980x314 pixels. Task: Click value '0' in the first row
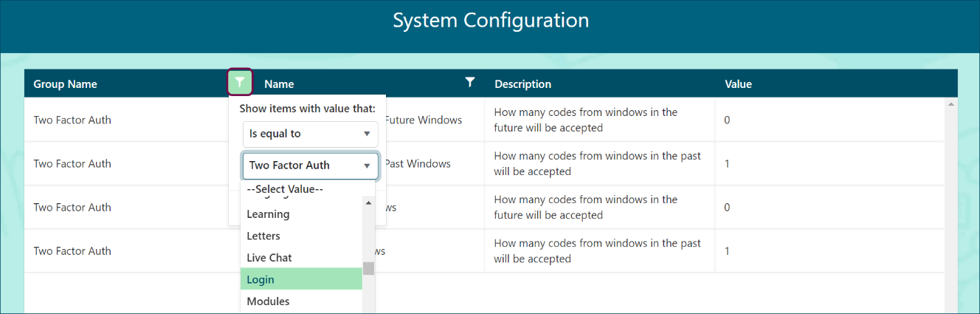coord(727,120)
